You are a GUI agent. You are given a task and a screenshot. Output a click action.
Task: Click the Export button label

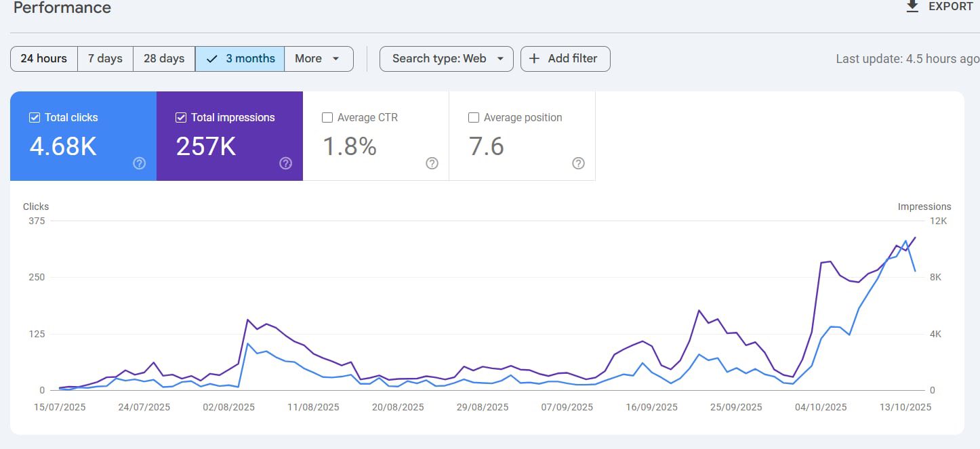click(x=952, y=6)
